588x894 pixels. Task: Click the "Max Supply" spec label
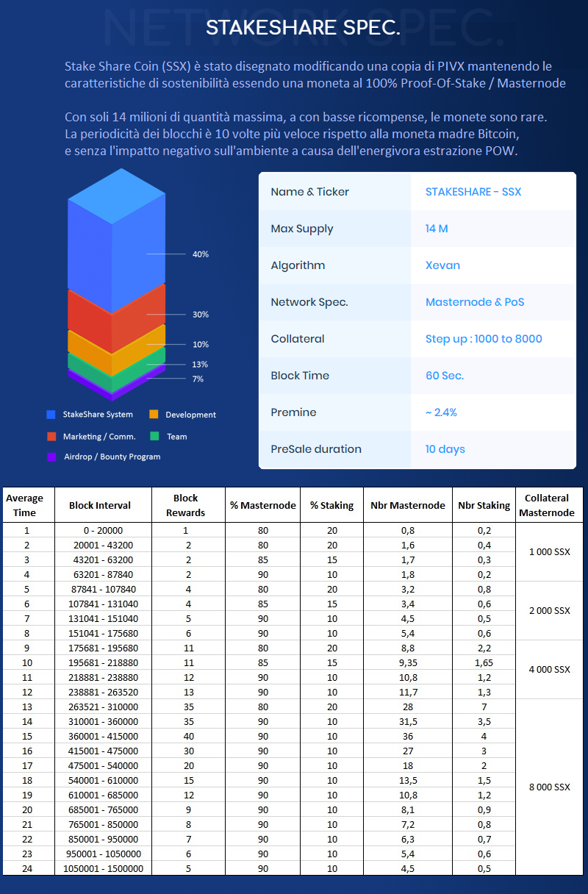302,229
